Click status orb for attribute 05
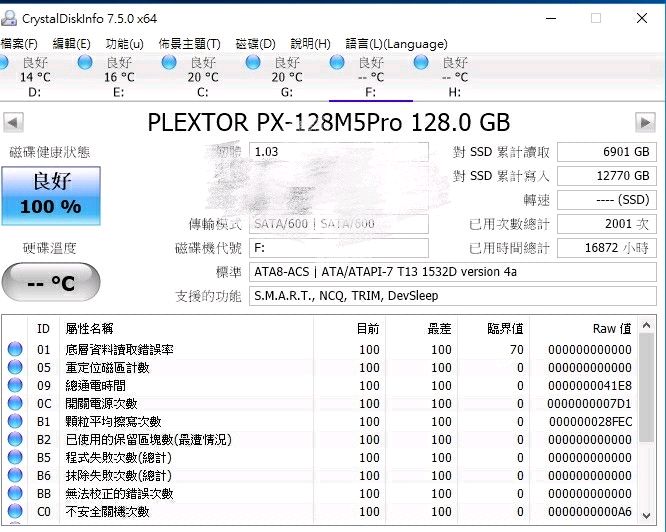Viewport: 666px width, 532px height. (15, 367)
